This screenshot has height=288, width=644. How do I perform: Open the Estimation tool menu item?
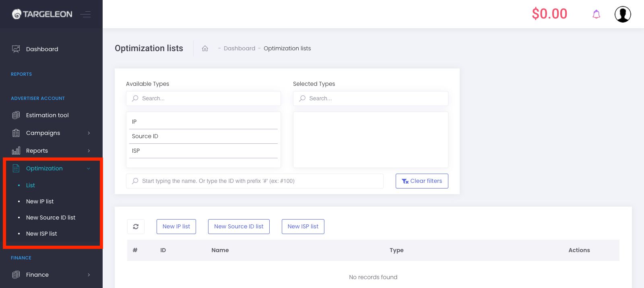point(47,115)
